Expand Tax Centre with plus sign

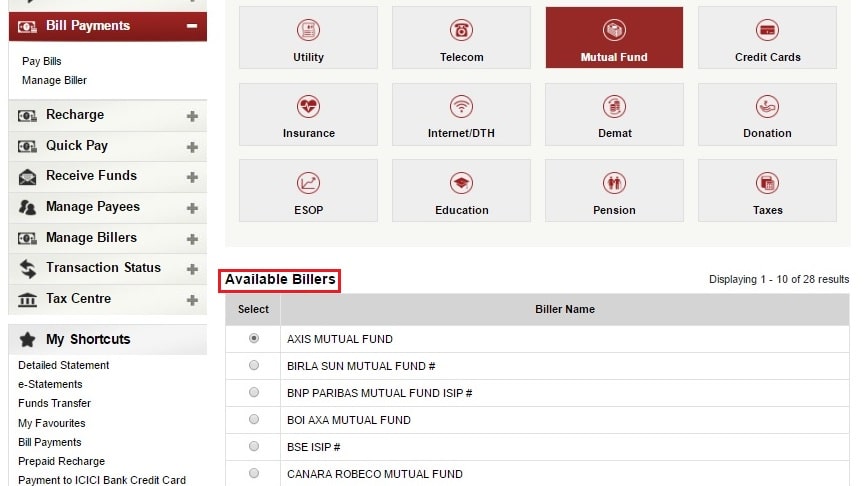click(x=192, y=300)
